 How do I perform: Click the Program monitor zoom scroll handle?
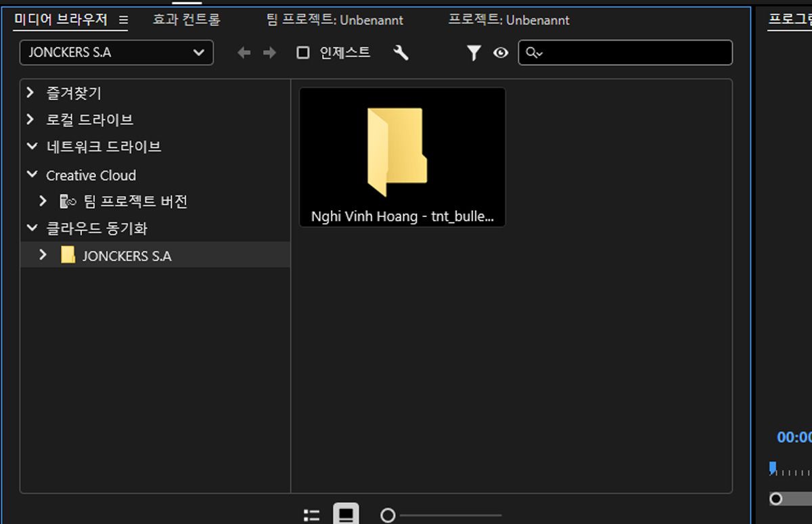click(x=776, y=499)
